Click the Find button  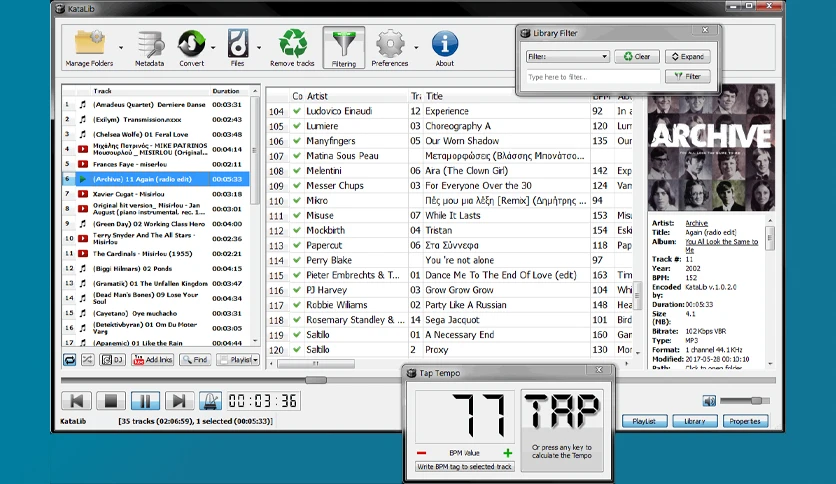coord(195,360)
